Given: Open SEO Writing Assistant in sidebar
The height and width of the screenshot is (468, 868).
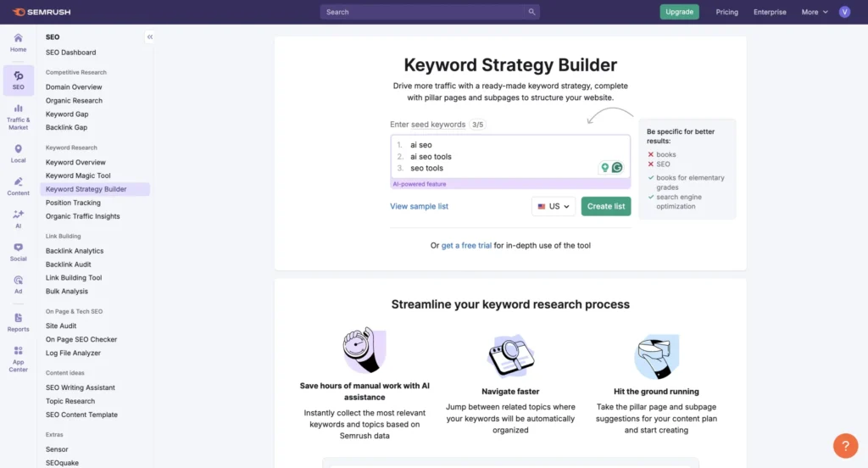Looking at the screenshot, I should (x=81, y=387).
